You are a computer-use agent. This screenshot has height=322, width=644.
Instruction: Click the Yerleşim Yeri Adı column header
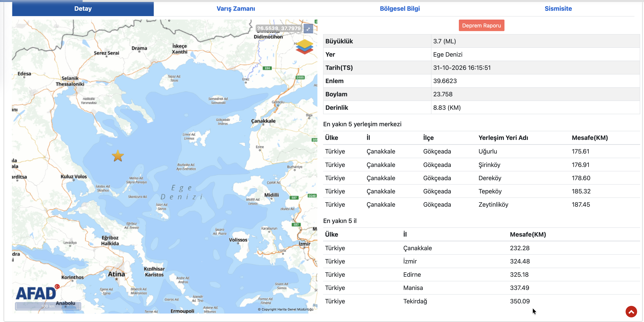(x=503, y=138)
